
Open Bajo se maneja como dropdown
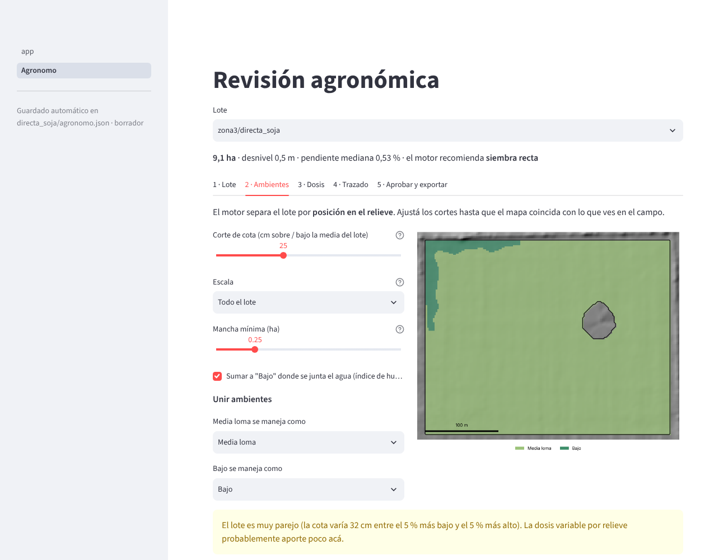(309, 489)
